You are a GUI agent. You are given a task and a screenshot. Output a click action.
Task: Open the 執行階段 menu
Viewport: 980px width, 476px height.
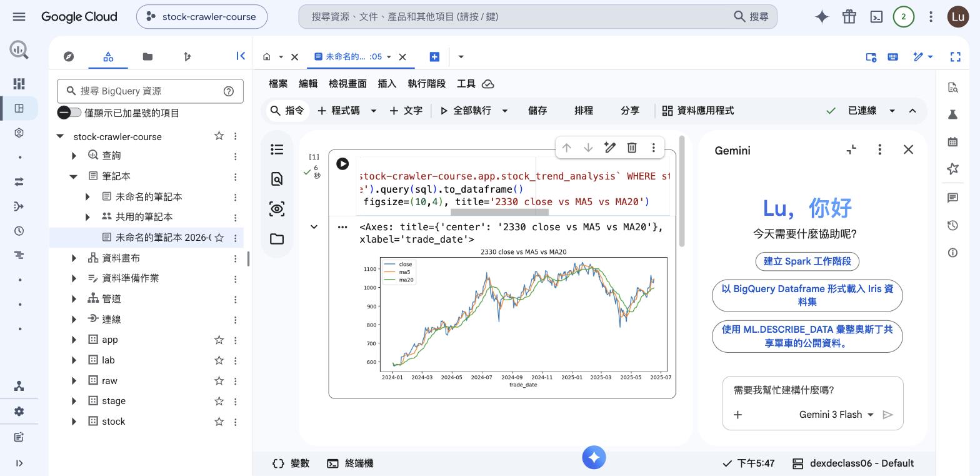427,84
